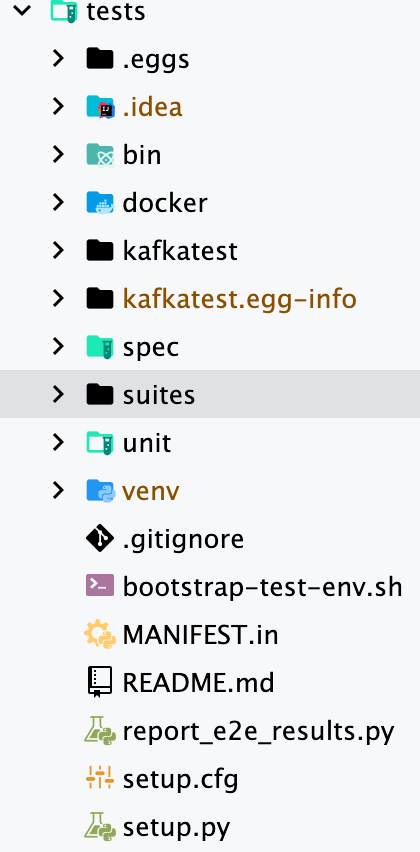420x852 pixels.
Task: Select the docker folder name
Action: tap(165, 203)
